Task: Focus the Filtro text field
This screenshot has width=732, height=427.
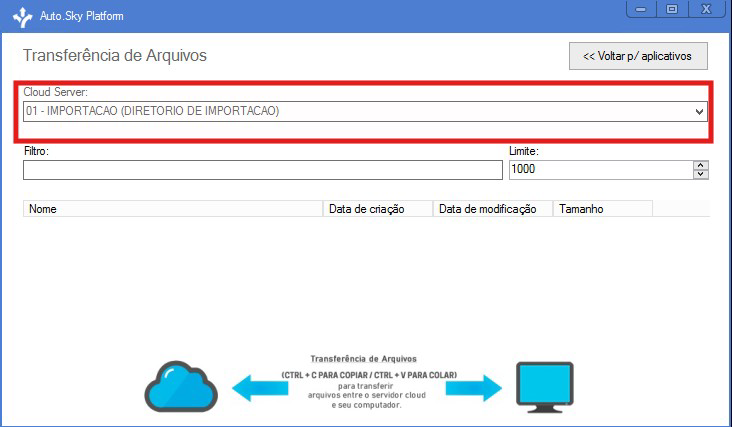Action: click(262, 170)
